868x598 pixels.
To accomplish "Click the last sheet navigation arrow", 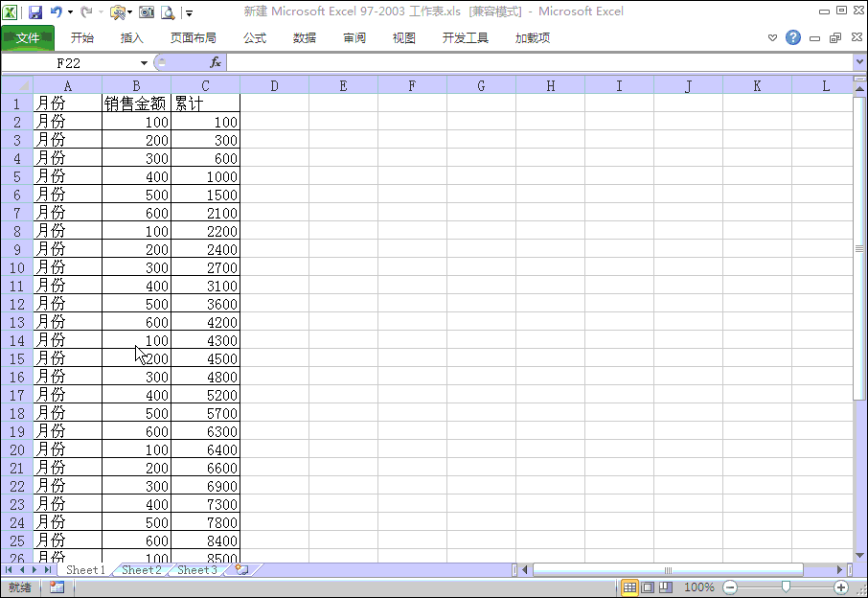I will coord(48,570).
